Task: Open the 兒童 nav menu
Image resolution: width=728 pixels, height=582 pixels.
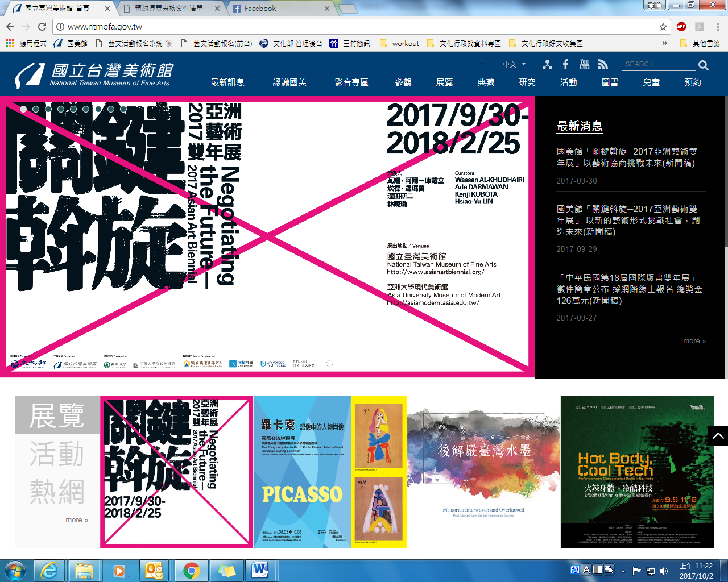Action: click(x=651, y=82)
